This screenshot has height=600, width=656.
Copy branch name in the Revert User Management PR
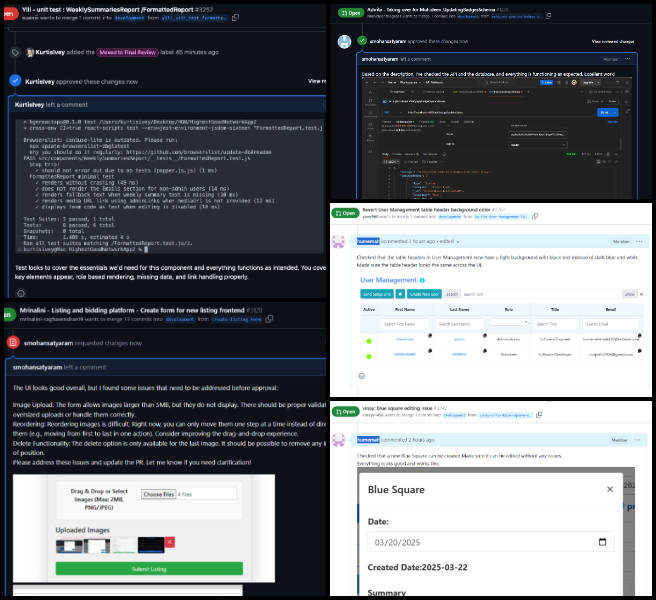535,216
